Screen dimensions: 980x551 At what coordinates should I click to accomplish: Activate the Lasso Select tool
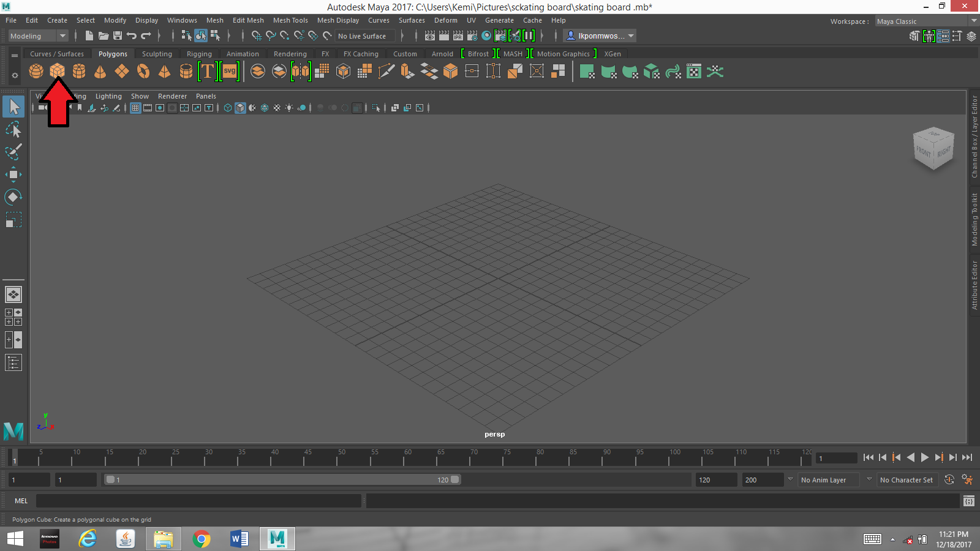click(x=13, y=129)
